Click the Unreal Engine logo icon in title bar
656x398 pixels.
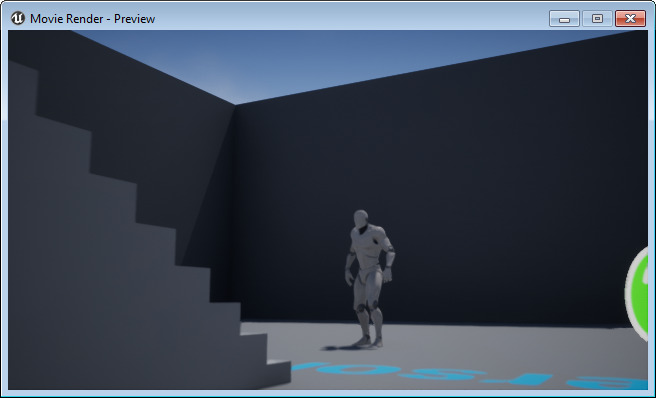click(18, 18)
